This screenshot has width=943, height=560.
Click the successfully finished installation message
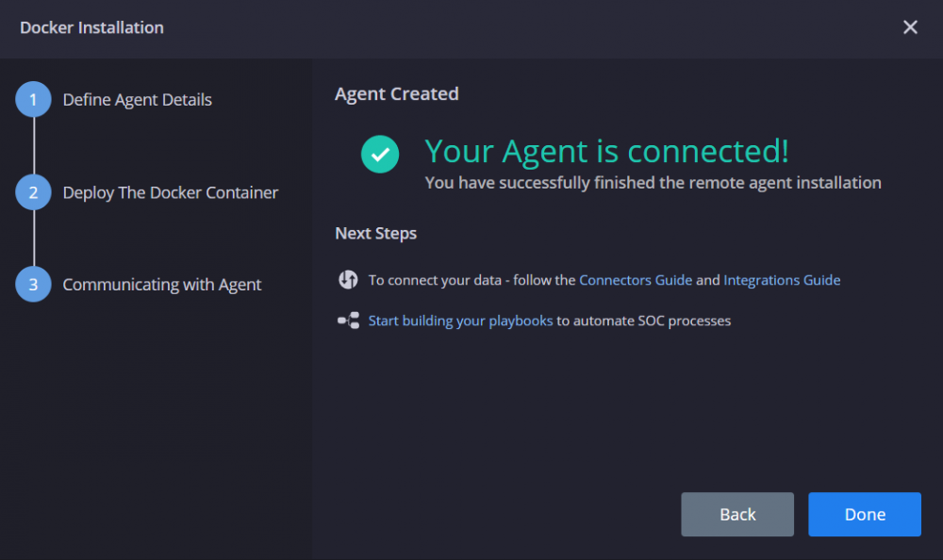(653, 182)
